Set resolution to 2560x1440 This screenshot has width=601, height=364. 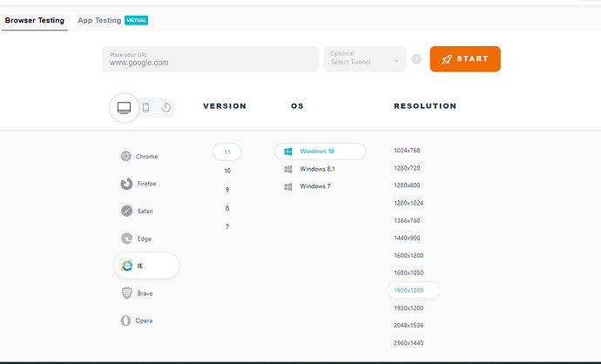click(x=409, y=343)
